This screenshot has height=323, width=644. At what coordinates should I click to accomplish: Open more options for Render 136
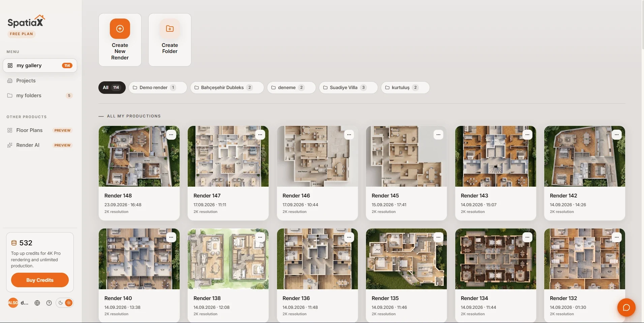point(349,237)
